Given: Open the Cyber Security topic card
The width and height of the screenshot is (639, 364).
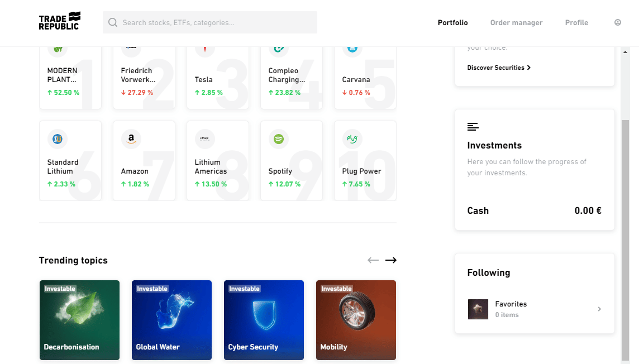Looking at the screenshot, I should [264, 320].
